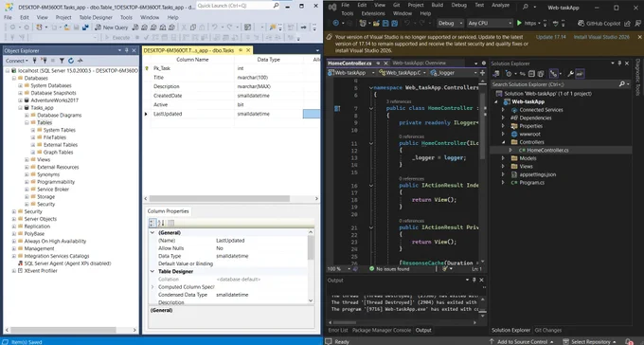Viewport: 644px width, 345px height.
Task: Click the Object Explorer filter icon
Action: tap(62, 61)
